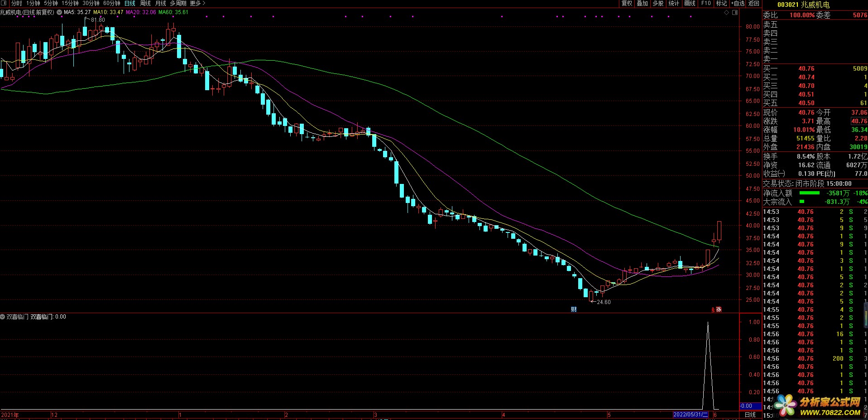Click the 2021年 year label on timeline

coord(10,415)
